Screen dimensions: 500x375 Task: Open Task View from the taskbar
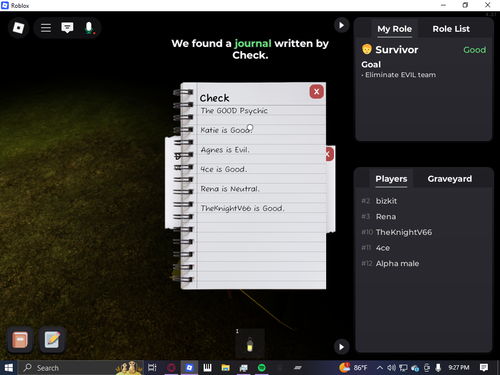point(152,368)
